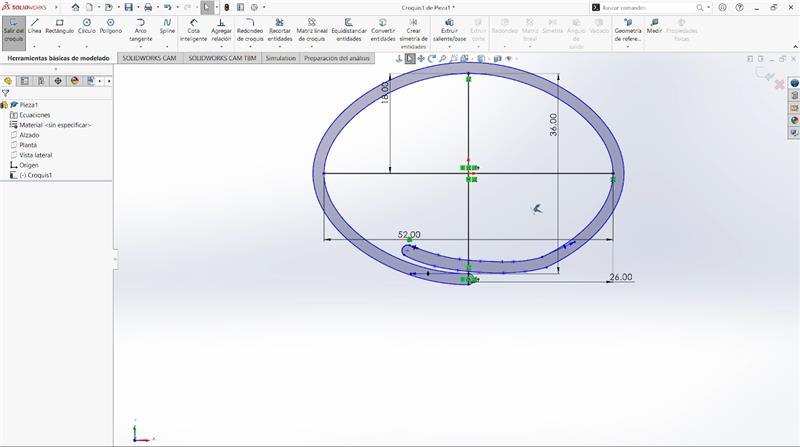Switch to Herramientas básicas de modelado tab
Viewport: 800px width, 447px height.
click(x=58, y=58)
